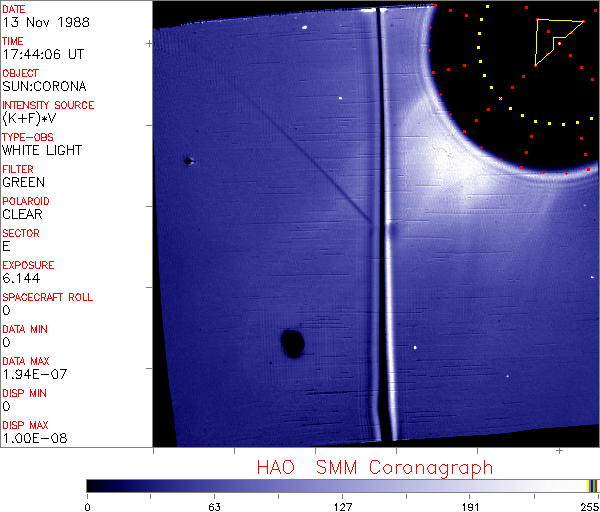Image resolution: width=600 pixels, height=512 pixels.
Task: Click the DATA MAX value 1.94E-07
Action: (34, 374)
